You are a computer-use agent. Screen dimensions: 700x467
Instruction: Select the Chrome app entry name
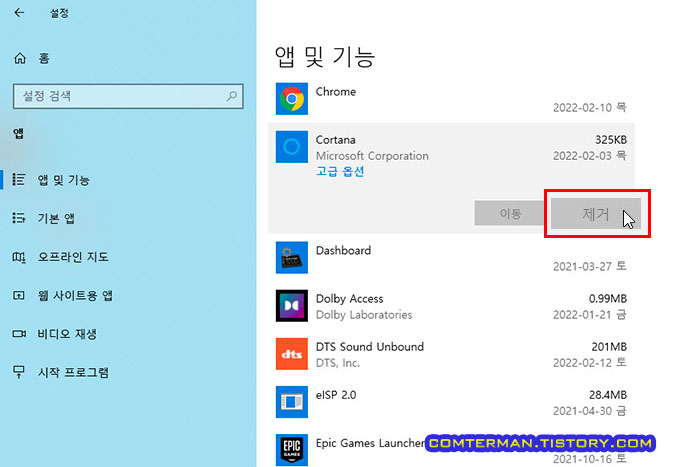tap(336, 92)
